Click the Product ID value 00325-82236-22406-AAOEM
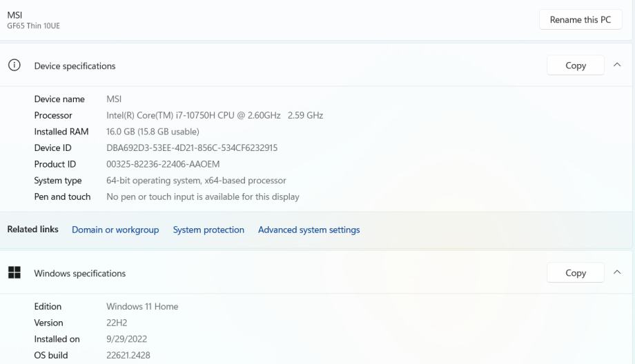635x364 pixels. click(x=163, y=164)
